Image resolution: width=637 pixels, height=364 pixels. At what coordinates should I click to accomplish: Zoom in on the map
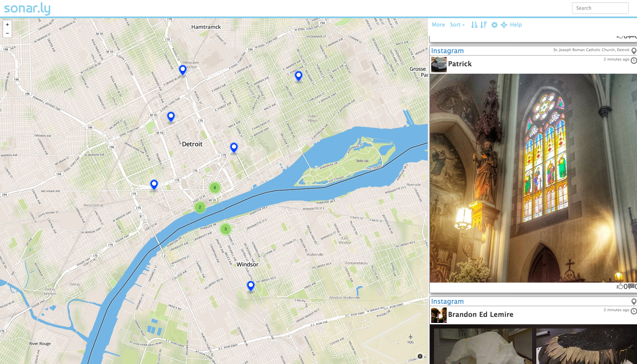(x=7, y=25)
